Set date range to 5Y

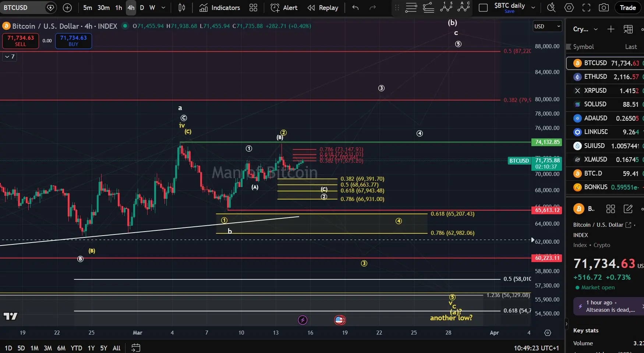104,348
